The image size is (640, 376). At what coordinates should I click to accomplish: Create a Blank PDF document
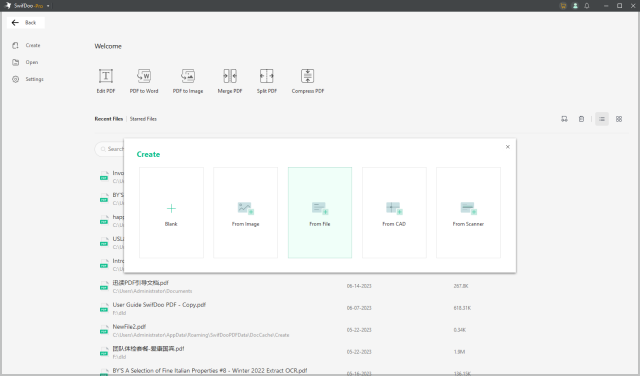tap(171, 213)
